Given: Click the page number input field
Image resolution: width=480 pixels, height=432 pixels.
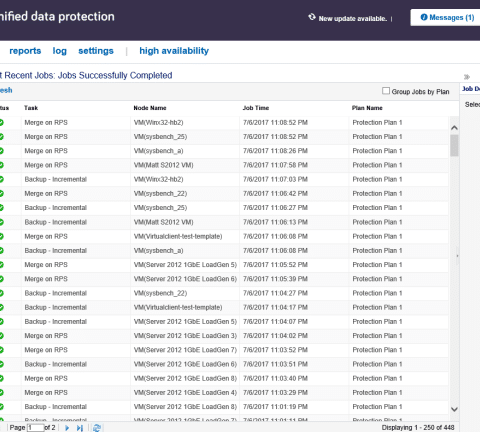Looking at the screenshot, I should pyautogui.click(x=36, y=428).
